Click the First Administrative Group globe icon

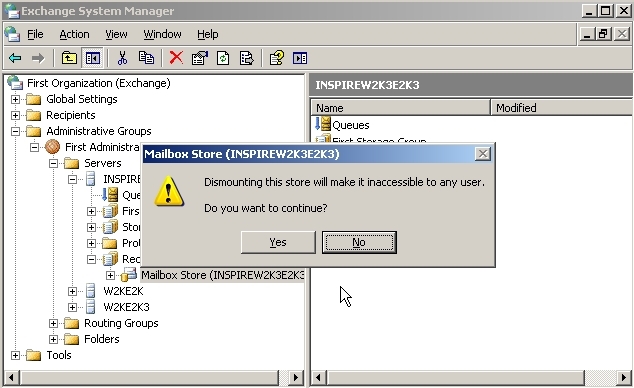pos(53,147)
